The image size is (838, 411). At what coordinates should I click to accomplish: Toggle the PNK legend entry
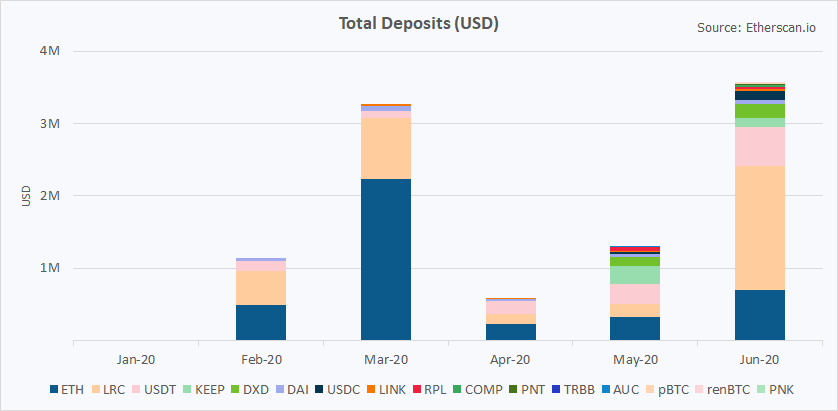[792, 388]
